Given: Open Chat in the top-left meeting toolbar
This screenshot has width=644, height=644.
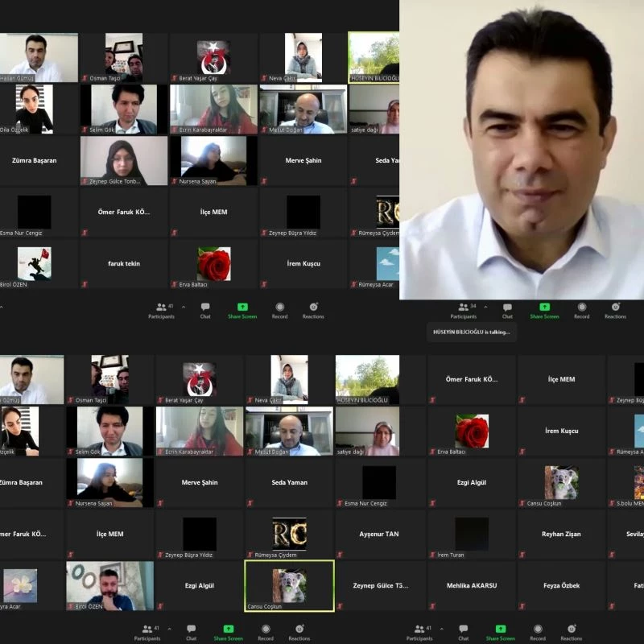Looking at the screenshot, I should 205,310.
